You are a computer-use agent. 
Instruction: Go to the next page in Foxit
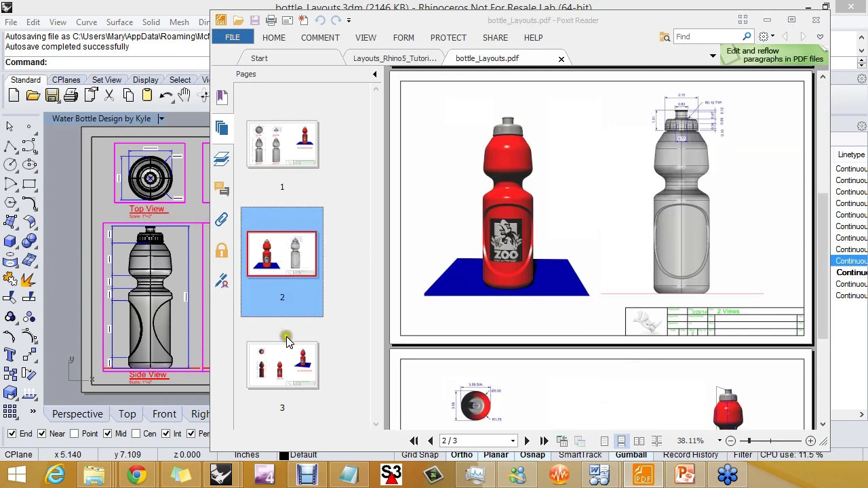(x=527, y=441)
